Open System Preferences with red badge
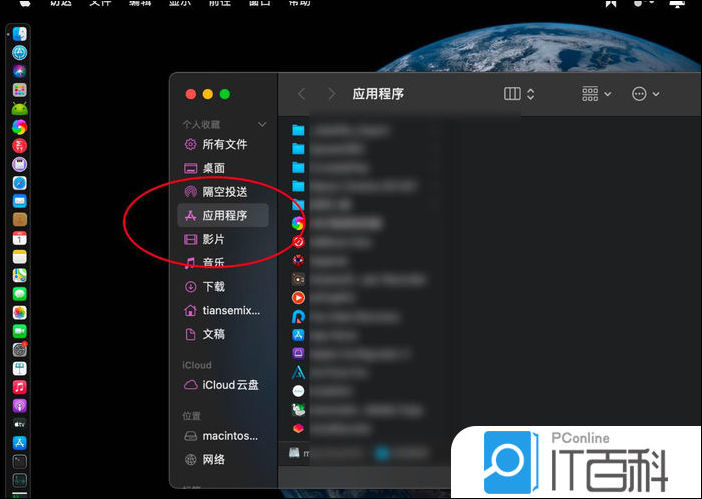This screenshot has height=499, width=702. pos(19,350)
